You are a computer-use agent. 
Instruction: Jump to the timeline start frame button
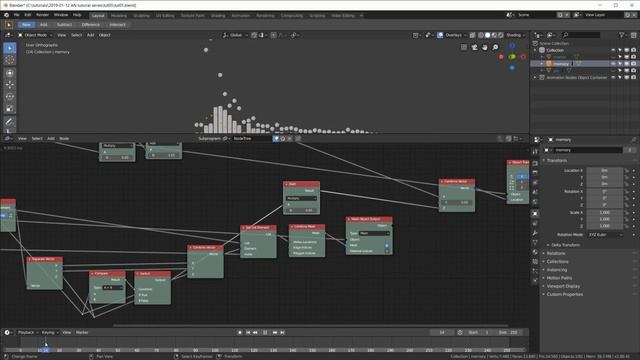click(248, 332)
